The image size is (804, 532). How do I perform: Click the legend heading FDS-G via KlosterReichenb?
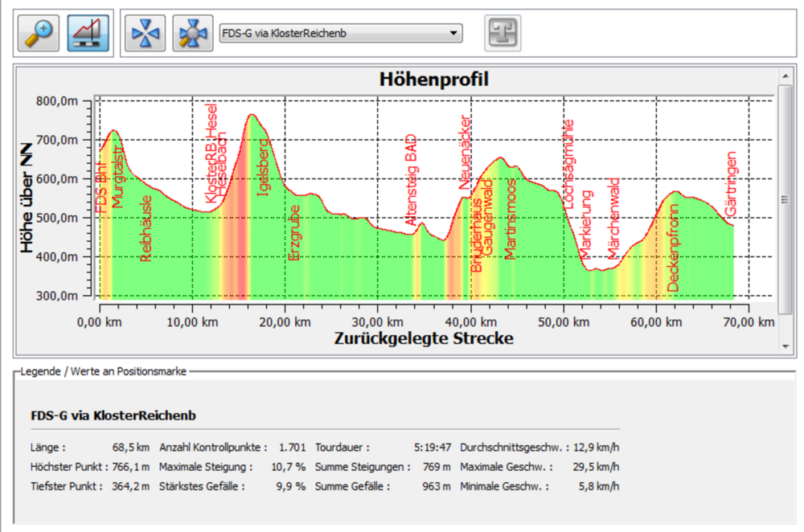coord(113,415)
